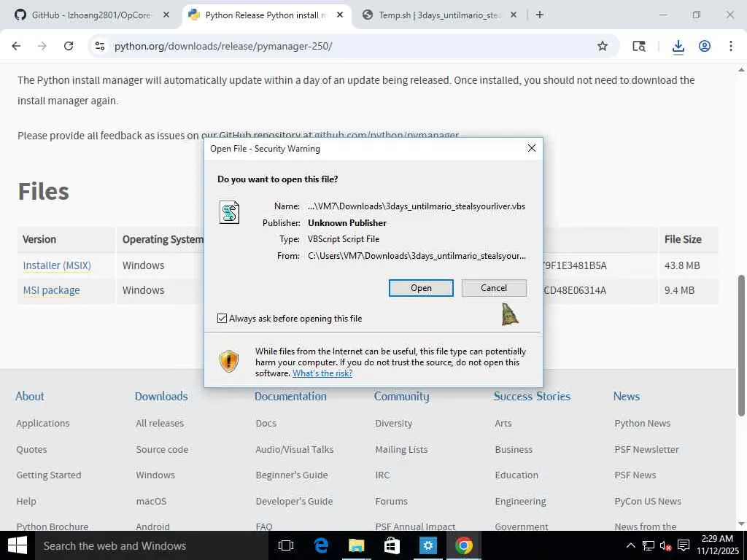Close the Security Warning dialog with X
This screenshot has height=560, width=747.
click(531, 149)
